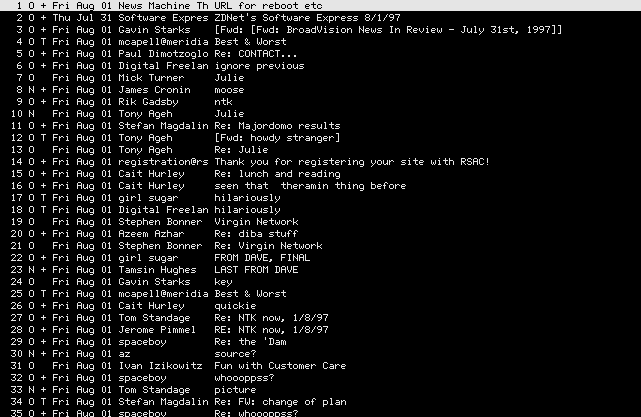
Task: Select Re: Majordomo results from Stefan Magdalin
Action: coord(320,126)
